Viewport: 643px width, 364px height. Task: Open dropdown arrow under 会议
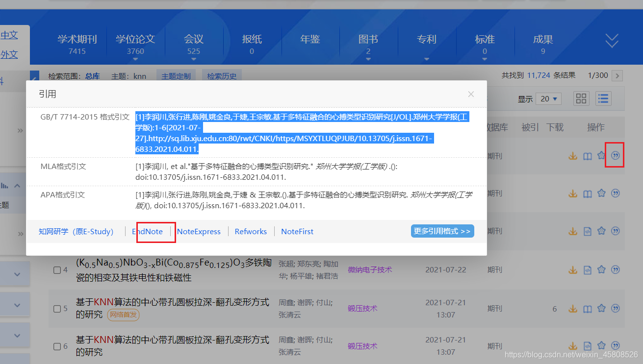click(x=194, y=59)
